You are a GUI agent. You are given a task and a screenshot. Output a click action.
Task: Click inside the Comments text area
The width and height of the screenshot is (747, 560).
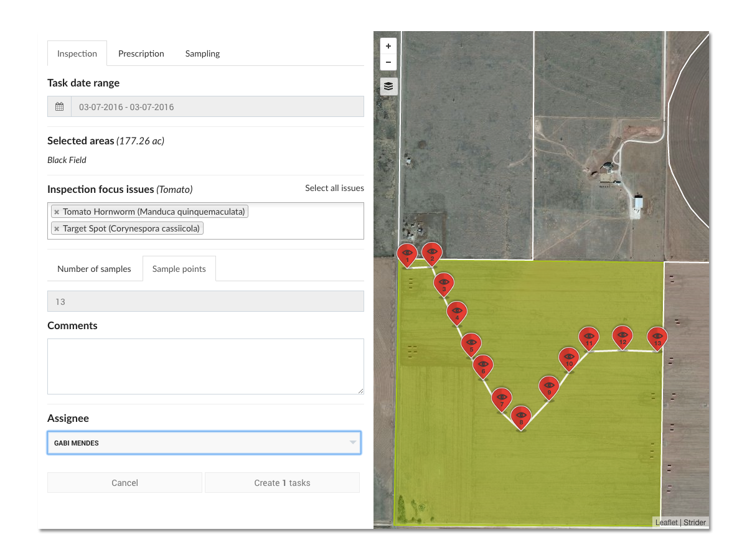[x=205, y=366]
